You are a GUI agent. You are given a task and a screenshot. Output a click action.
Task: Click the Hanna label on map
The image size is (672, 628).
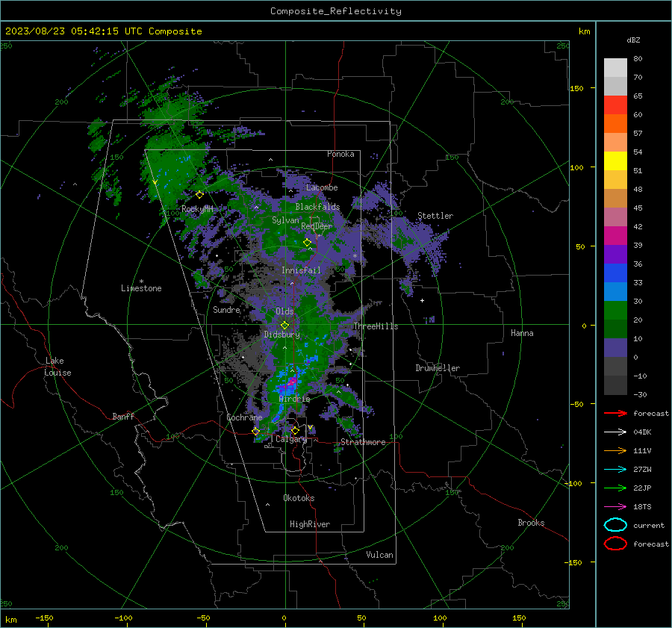[522, 333]
